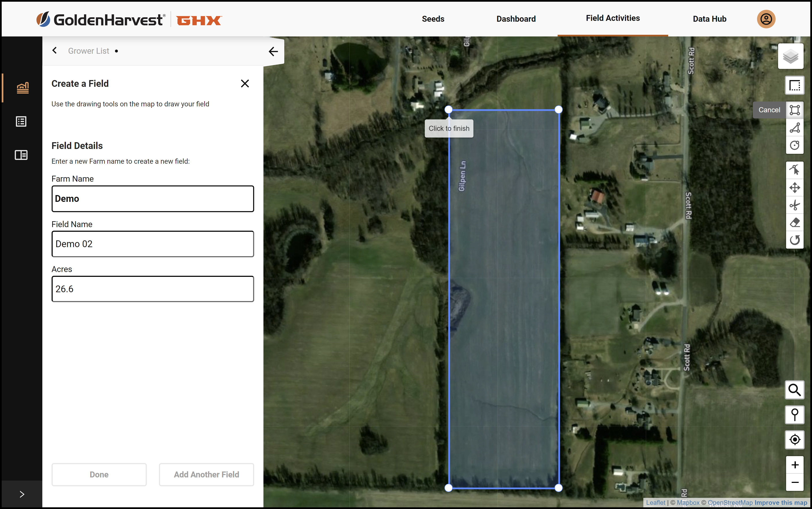
Task: Open the list view sidebar icon
Action: coord(21,122)
